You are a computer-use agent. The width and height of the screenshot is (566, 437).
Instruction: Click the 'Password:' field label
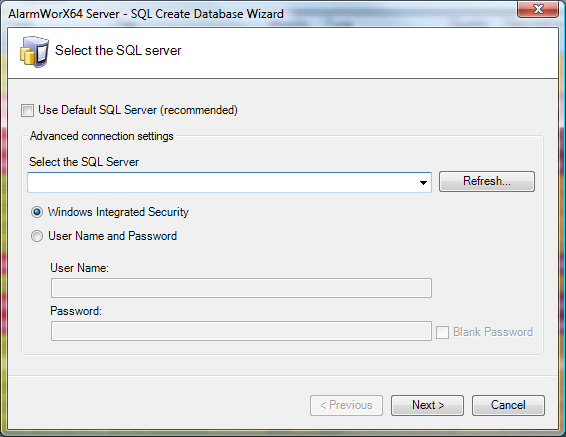pos(76,311)
